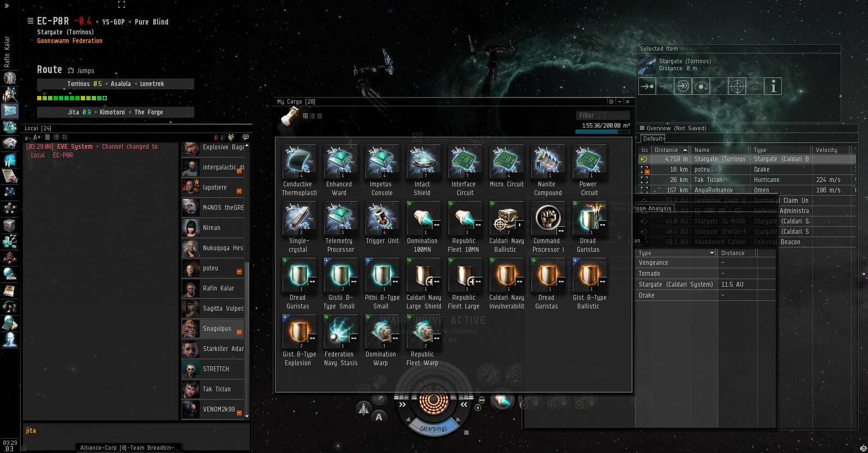Click the Warping speed gauge on the HUD
Image resolution: width=868 pixels, height=453 pixels.
433,428
